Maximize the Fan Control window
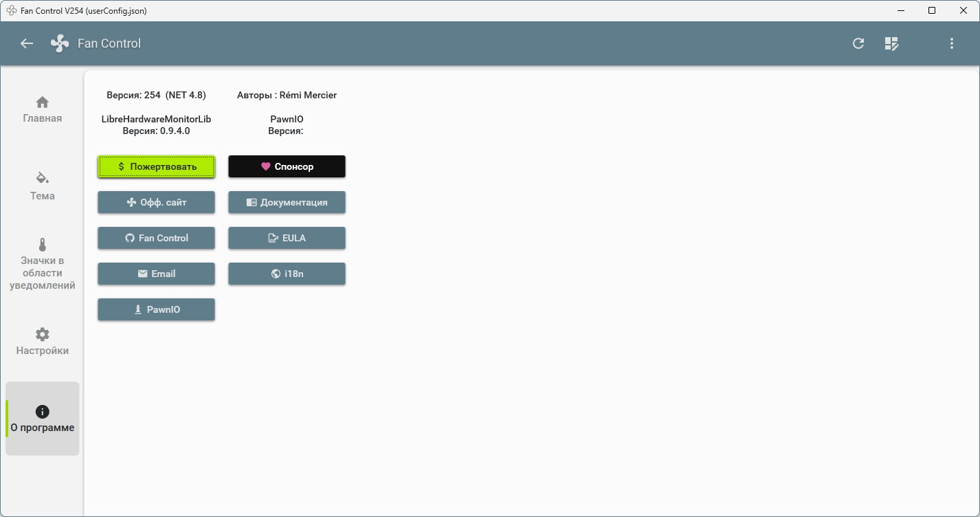 click(x=932, y=10)
